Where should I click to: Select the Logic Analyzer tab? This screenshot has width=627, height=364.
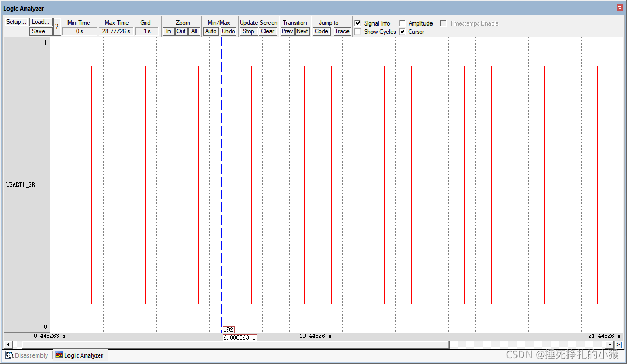(80, 355)
